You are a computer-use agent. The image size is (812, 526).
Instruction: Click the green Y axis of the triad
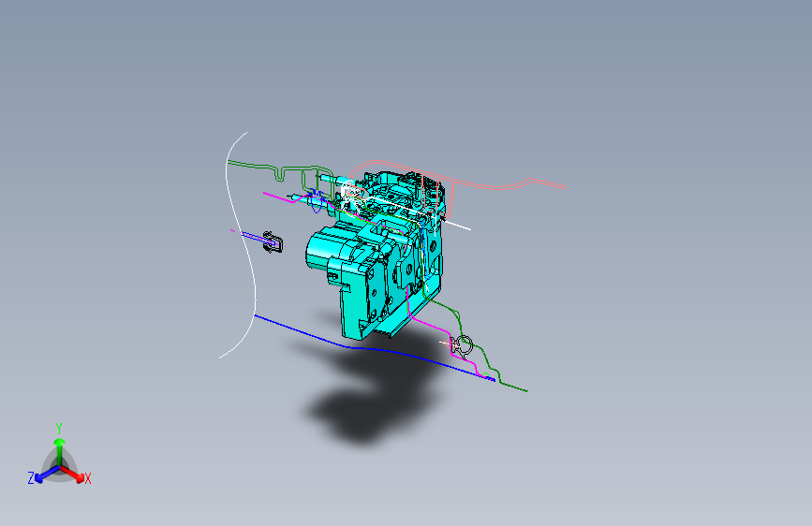[x=59, y=445]
